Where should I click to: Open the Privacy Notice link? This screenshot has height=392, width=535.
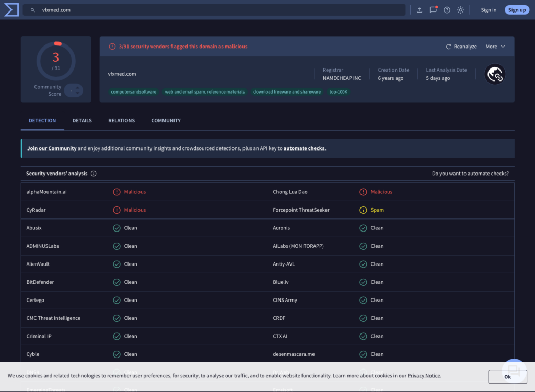point(423,376)
